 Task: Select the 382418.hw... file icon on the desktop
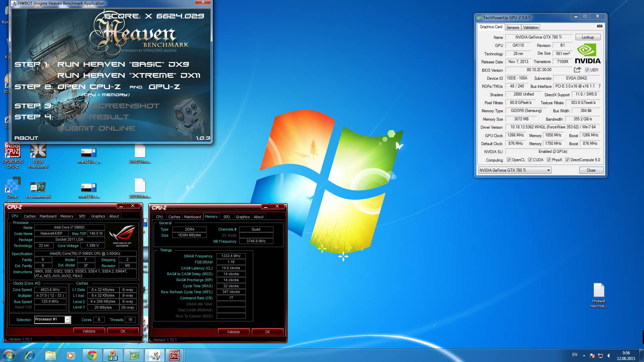[x=140, y=189]
